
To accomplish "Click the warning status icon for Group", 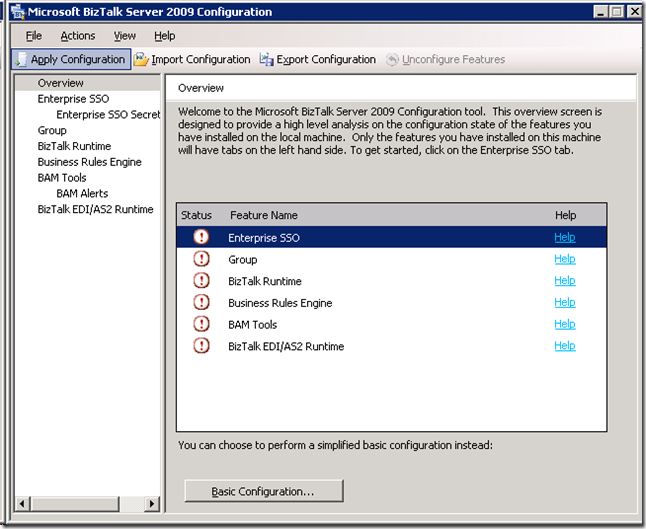I will click(x=201, y=259).
